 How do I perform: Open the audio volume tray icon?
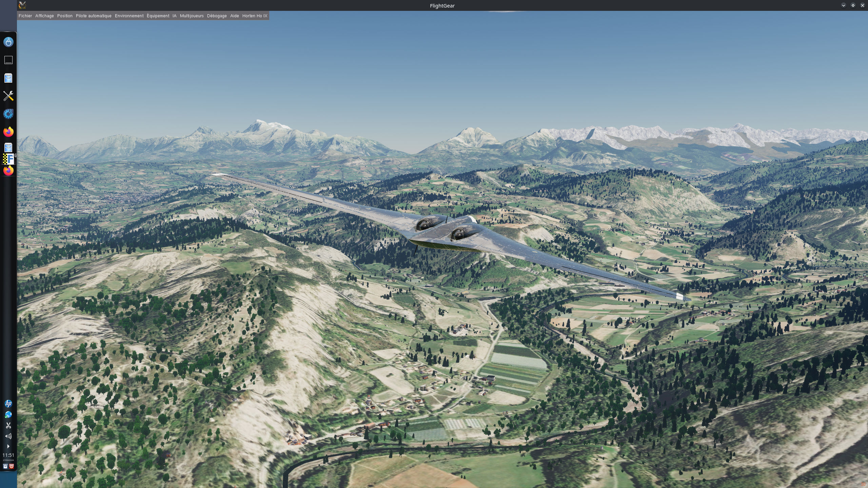click(8, 436)
